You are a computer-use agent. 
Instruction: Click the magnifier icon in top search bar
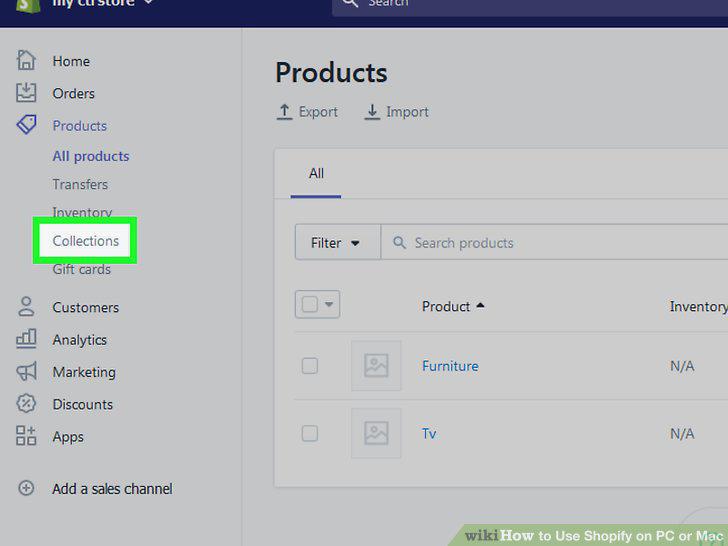click(x=350, y=3)
